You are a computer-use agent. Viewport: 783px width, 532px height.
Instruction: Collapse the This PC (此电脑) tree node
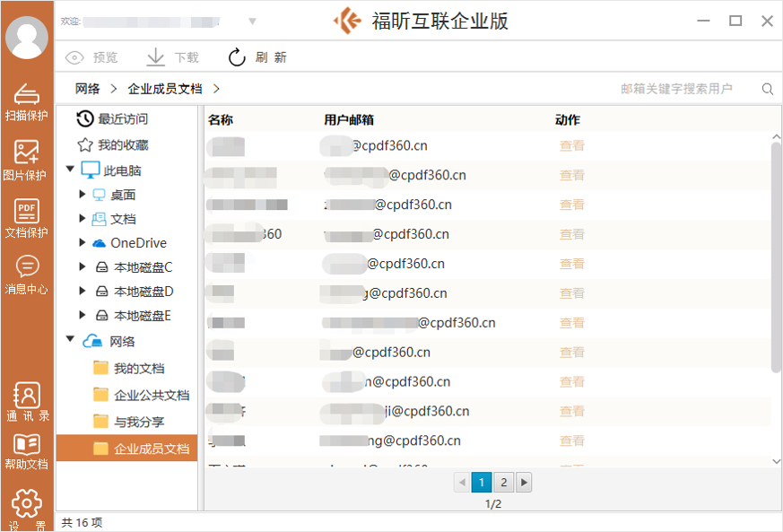click(71, 169)
